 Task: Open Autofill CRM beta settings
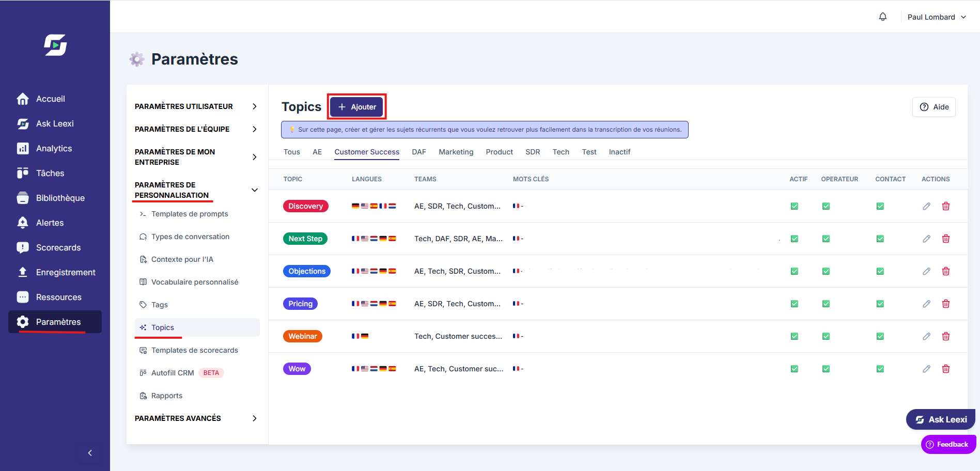click(197, 373)
